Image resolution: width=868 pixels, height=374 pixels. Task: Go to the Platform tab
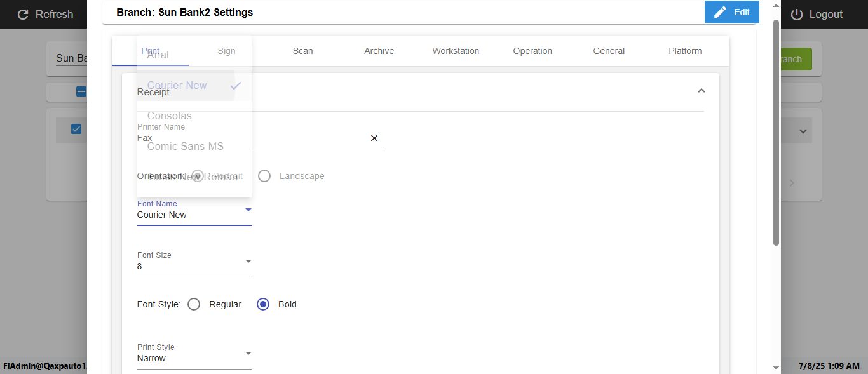click(685, 51)
